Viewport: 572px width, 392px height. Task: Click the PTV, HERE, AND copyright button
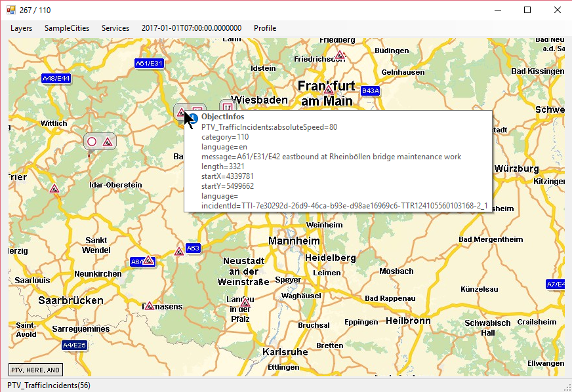coord(35,370)
